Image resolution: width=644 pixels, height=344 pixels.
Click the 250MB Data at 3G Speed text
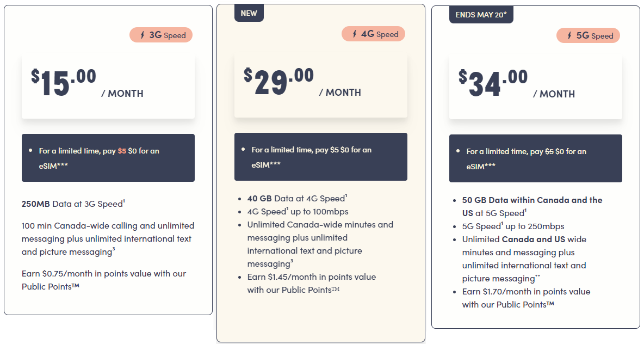(x=73, y=204)
